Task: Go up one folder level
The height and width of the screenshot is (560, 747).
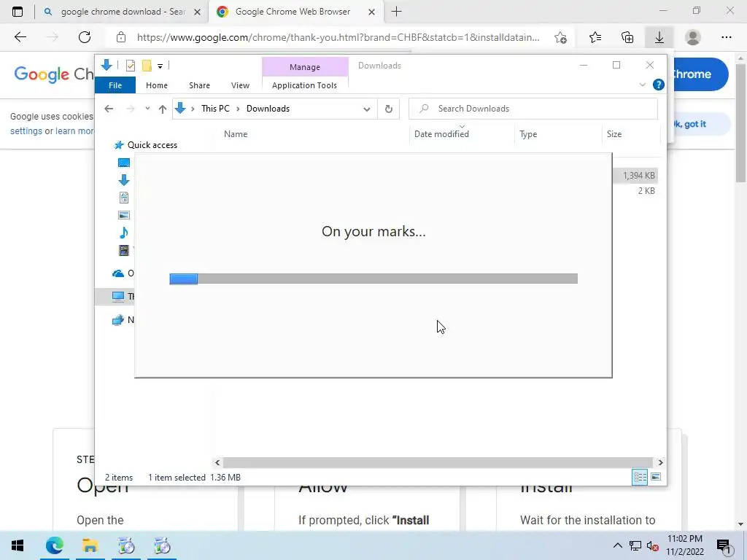Action: [163, 109]
